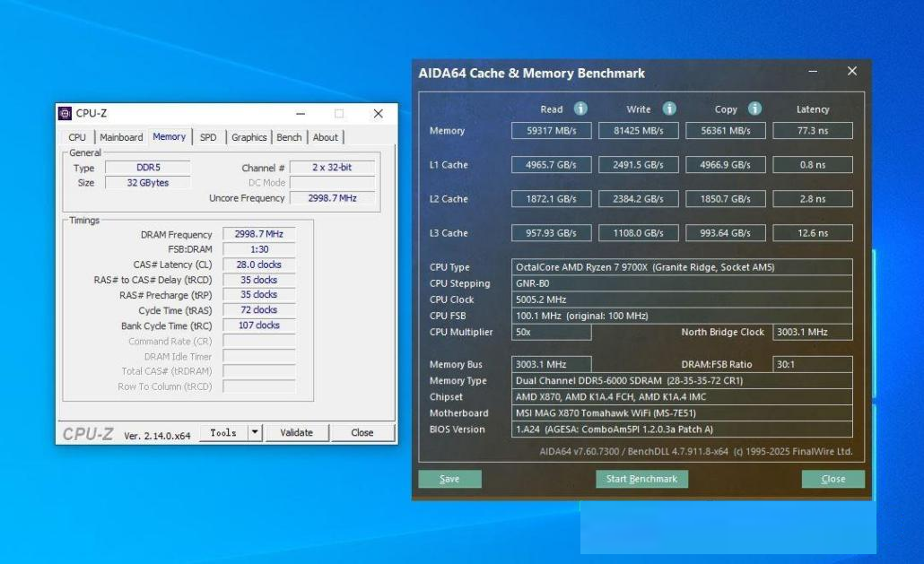Click the CPU Stepping value GNR-B0
924x564 pixels.
pyautogui.click(x=682, y=283)
